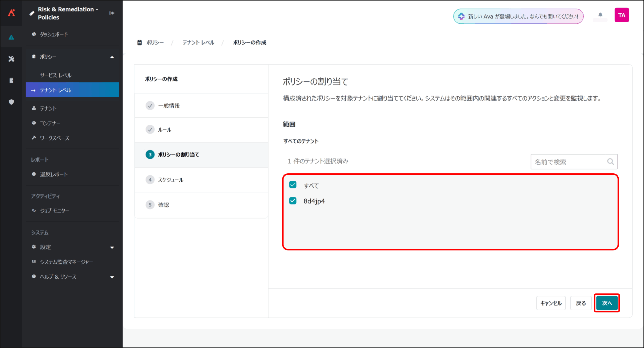Expand ヘルプ & リソース menu
This screenshot has height=348, width=644.
click(x=112, y=277)
